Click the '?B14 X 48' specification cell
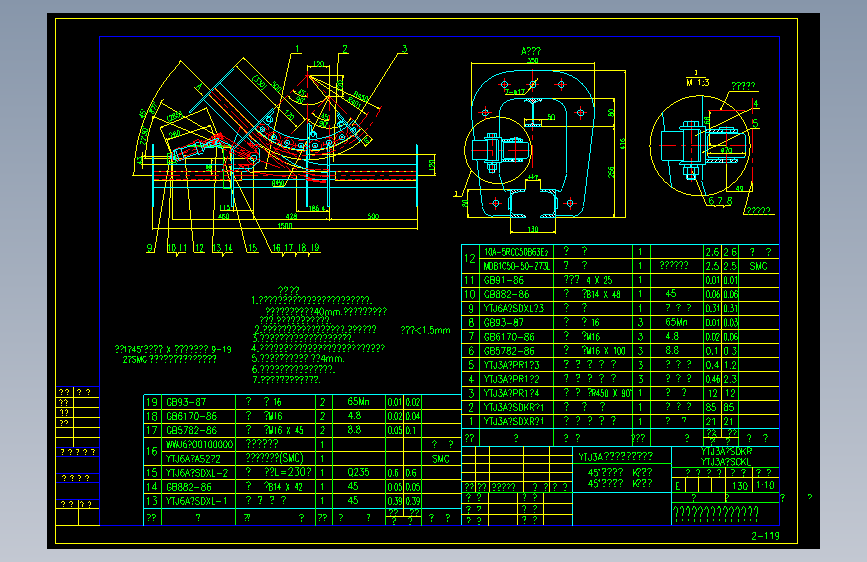 [x=600, y=294]
